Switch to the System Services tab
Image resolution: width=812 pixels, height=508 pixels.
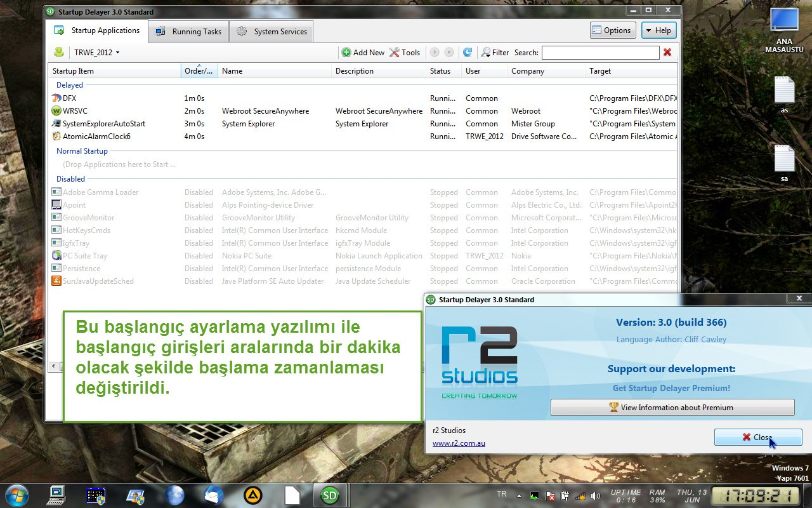coord(272,31)
